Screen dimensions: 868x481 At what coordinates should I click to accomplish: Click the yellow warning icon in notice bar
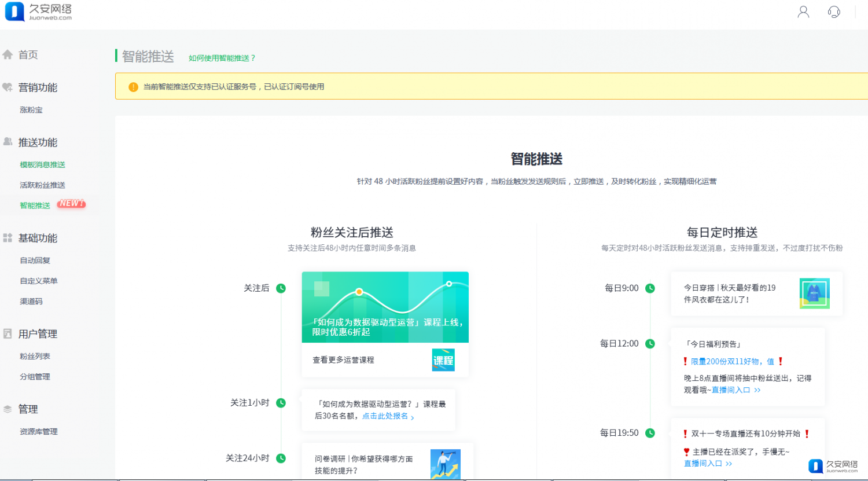(x=133, y=87)
